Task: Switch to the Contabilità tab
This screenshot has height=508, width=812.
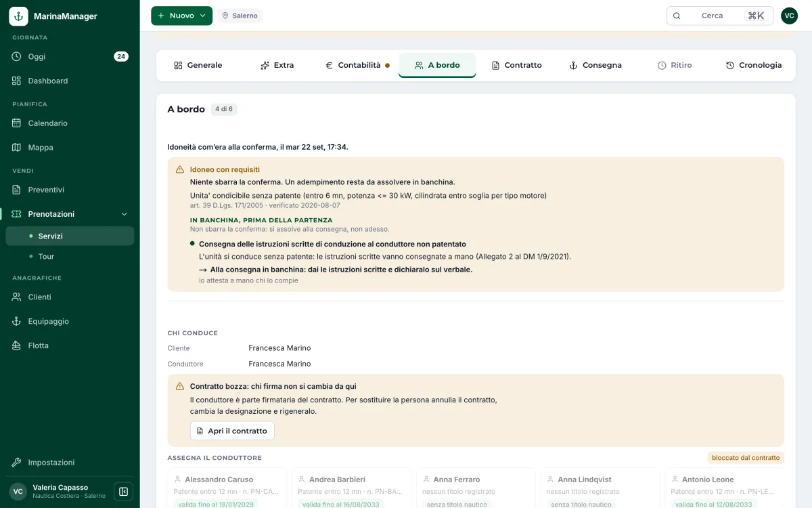Action: 357,65
